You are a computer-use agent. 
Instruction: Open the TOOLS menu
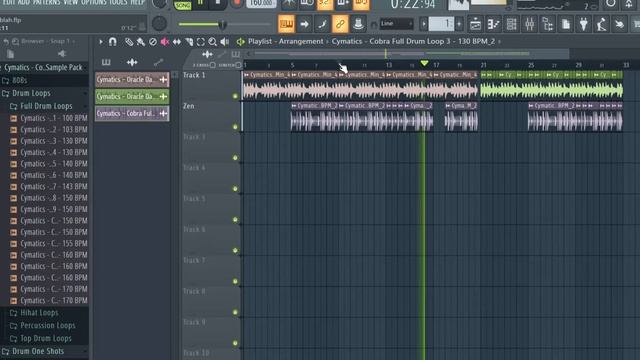click(x=118, y=2)
